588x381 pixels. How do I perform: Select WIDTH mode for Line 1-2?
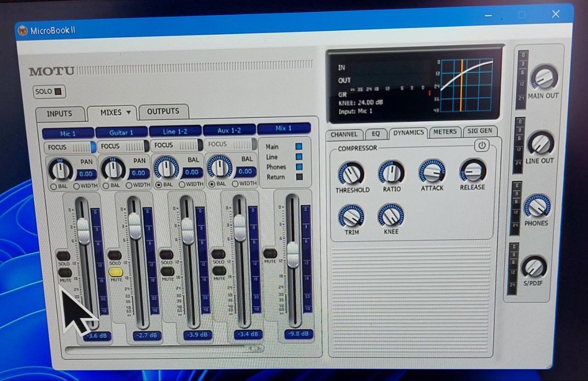point(182,184)
